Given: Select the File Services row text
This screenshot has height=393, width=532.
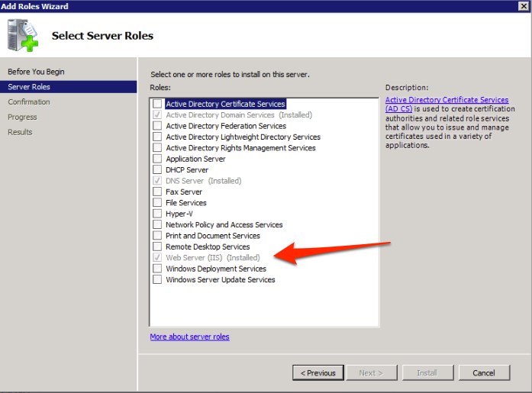Looking at the screenshot, I should (186, 202).
